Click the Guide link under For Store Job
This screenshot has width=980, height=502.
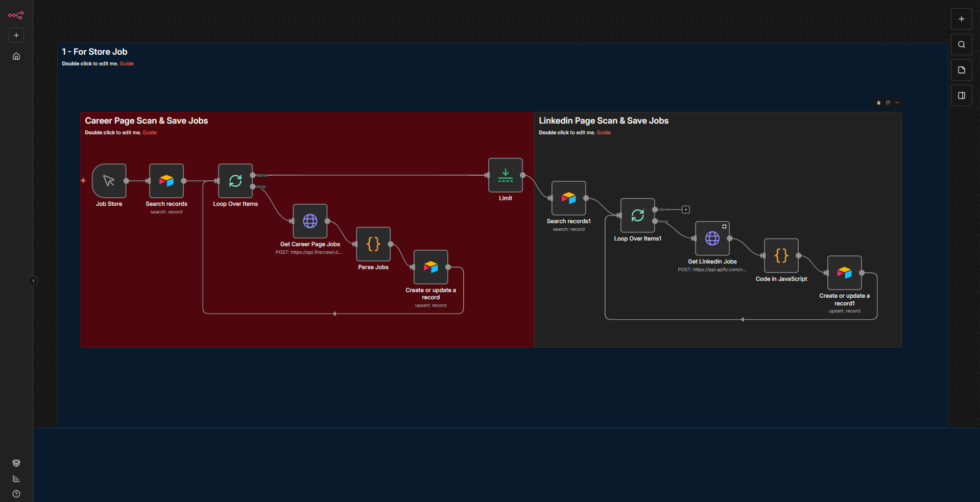click(x=126, y=63)
